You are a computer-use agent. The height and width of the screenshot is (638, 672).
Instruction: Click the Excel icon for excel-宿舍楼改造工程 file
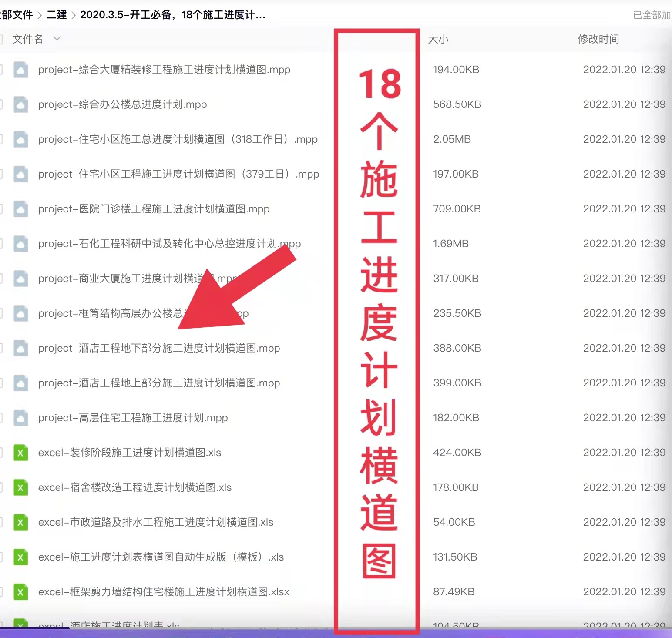coord(20,487)
